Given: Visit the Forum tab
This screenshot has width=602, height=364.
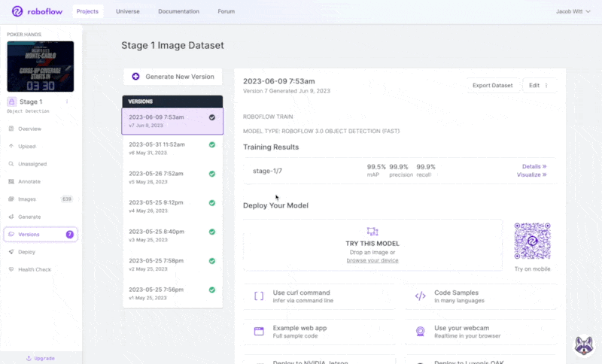Looking at the screenshot, I should [227, 11].
